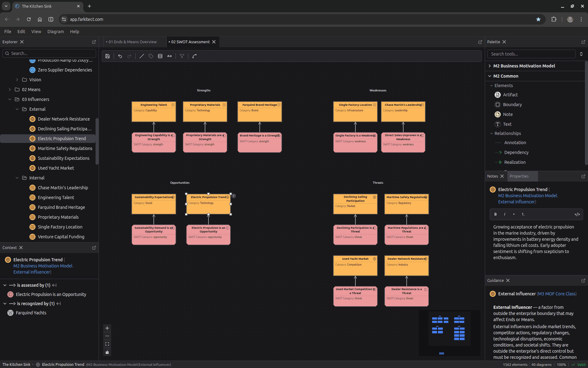This screenshot has height=368, width=588.
Task: Pick the Artifact element in palette
Action: click(x=506, y=95)
